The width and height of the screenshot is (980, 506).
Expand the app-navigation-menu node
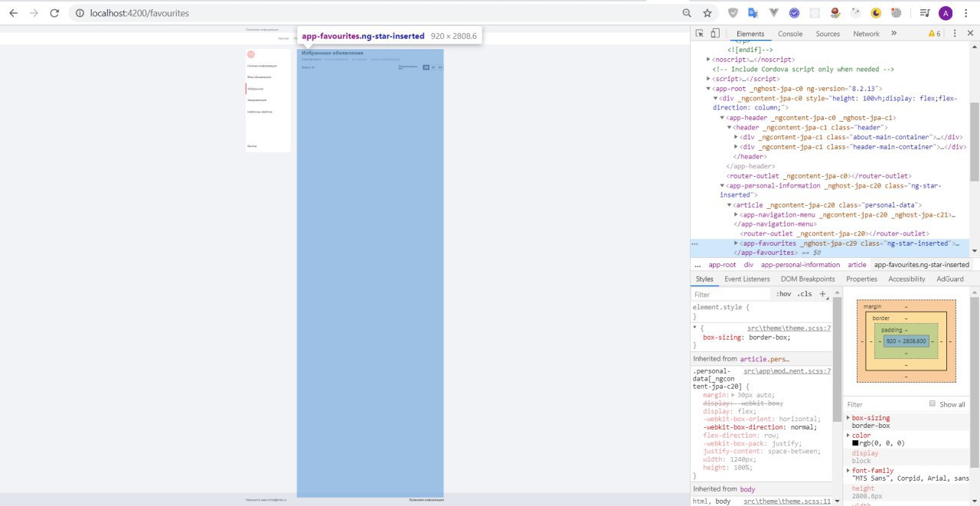(736, 214)
